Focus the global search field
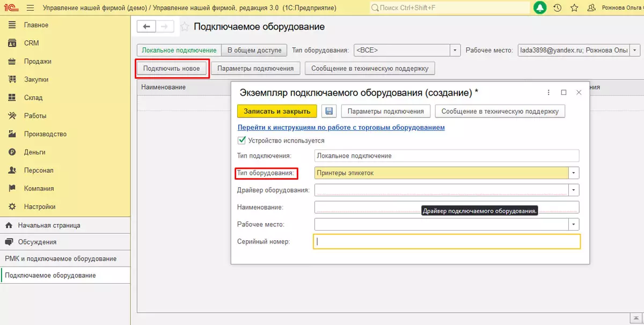This screenshot has height=325, width=644. [x=450, y=8]
